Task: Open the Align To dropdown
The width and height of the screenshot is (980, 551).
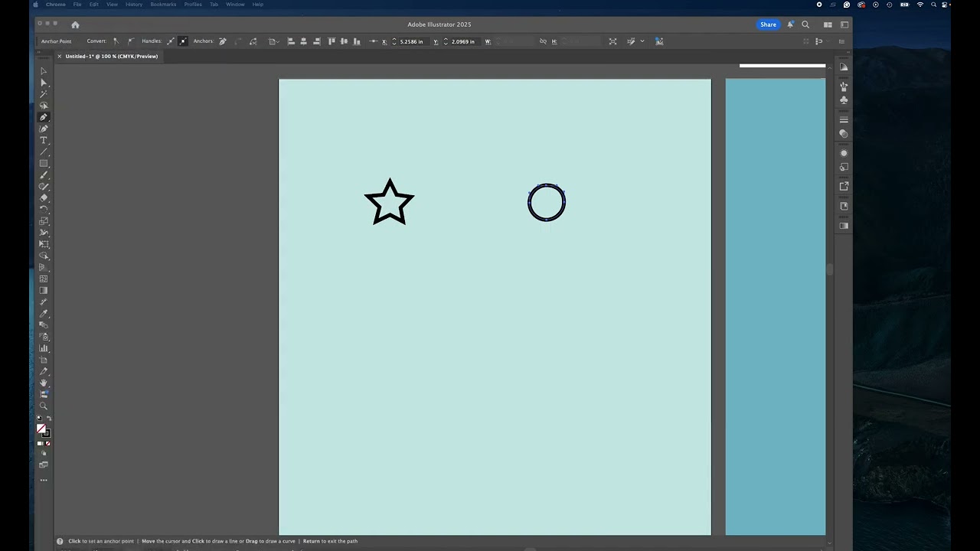Action: coord(273,41)
